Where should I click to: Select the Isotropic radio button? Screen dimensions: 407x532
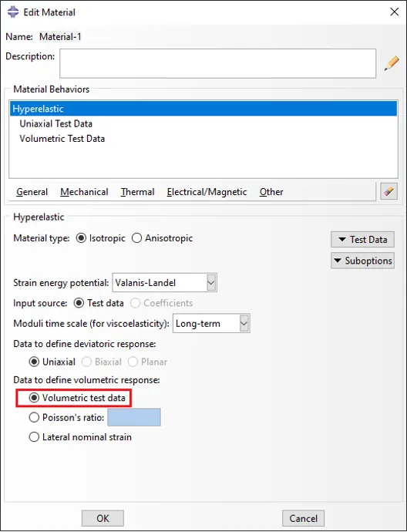coord(81,238)
